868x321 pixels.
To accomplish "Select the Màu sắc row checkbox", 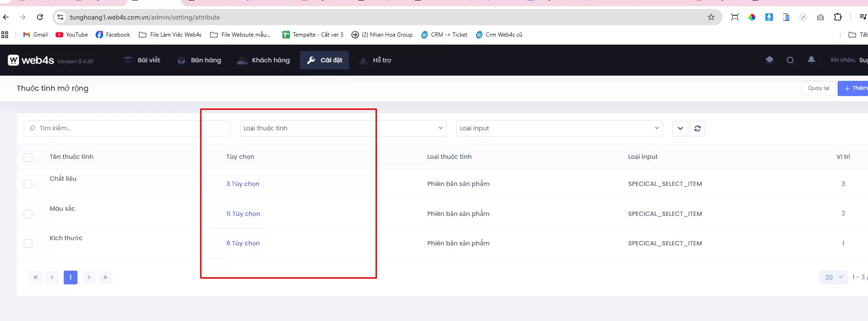I will coord(28,214).
